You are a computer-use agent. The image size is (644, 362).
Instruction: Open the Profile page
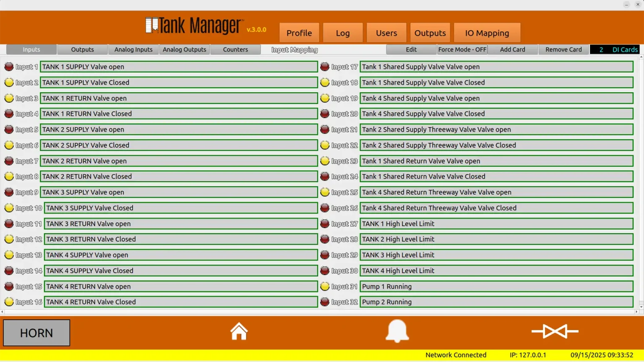click(x=299, y=33)
